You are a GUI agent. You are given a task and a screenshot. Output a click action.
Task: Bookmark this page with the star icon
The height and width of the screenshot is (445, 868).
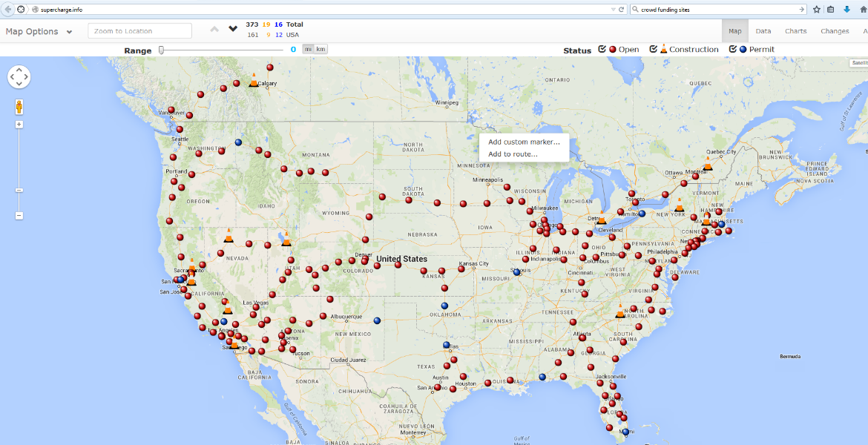pyautogui.click(x=816, y=10)
